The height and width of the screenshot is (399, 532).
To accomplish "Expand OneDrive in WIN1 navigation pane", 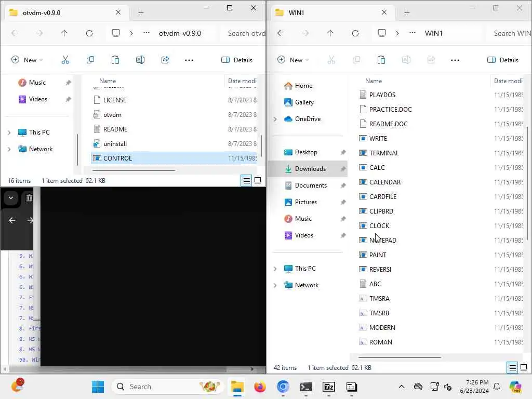I will pyautogui.click(x=275, y=119).
